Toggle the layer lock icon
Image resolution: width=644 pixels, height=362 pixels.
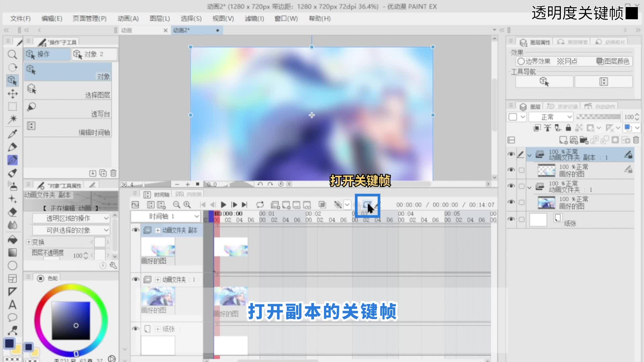coord(568,128)
